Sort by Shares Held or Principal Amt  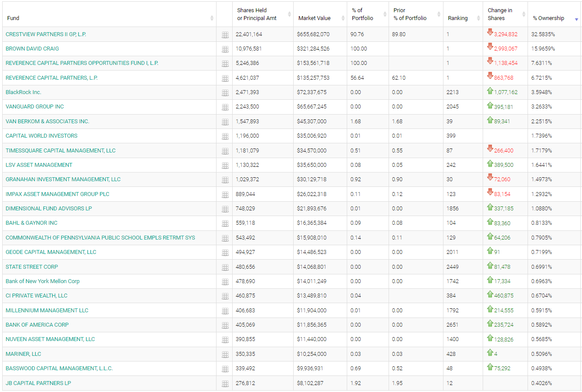[263, 14]
